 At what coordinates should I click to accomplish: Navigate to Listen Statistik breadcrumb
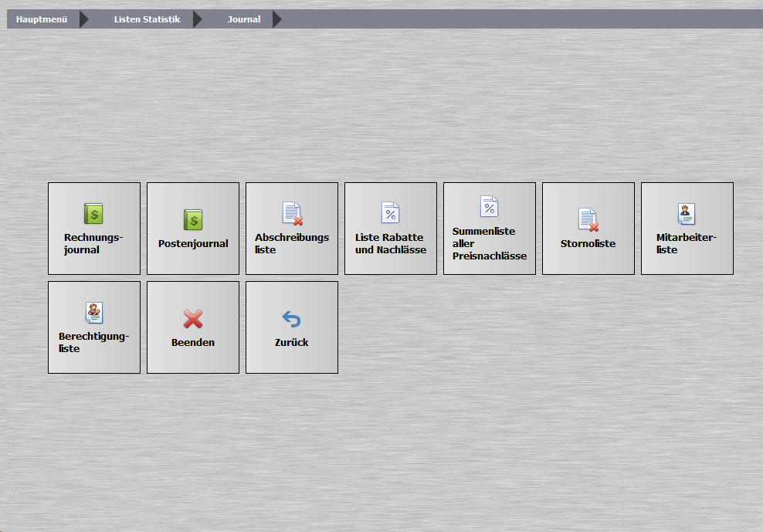coord(147,19)
